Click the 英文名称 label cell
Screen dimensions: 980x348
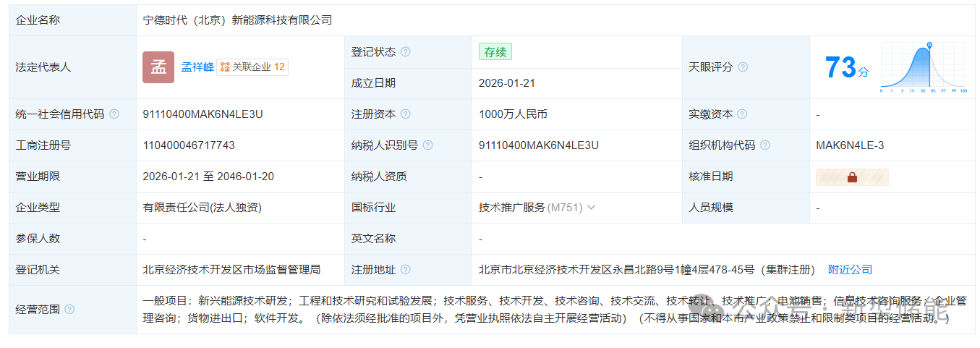click(408, 239)
